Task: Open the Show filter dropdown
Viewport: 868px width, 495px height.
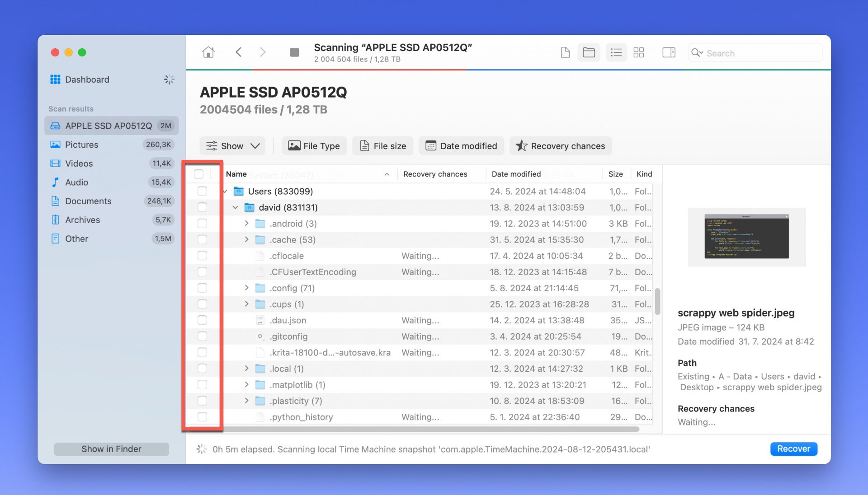Action: coord(232,146)
